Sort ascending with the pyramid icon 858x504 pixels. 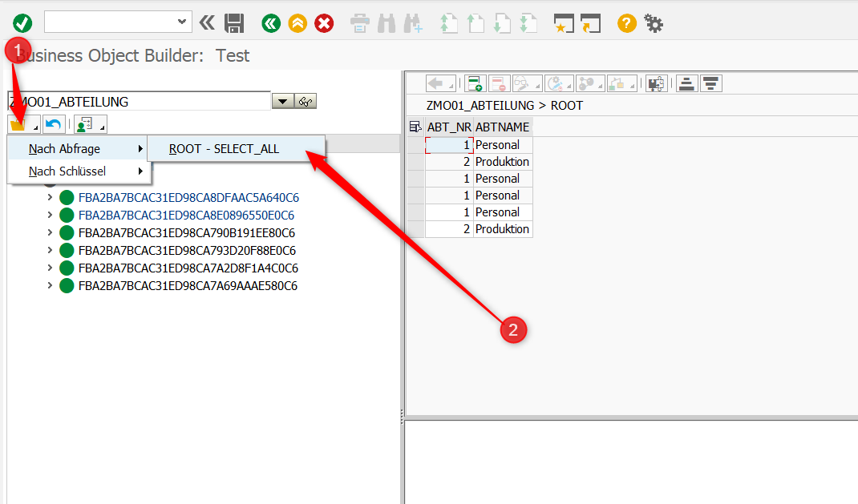pos(686,83)
